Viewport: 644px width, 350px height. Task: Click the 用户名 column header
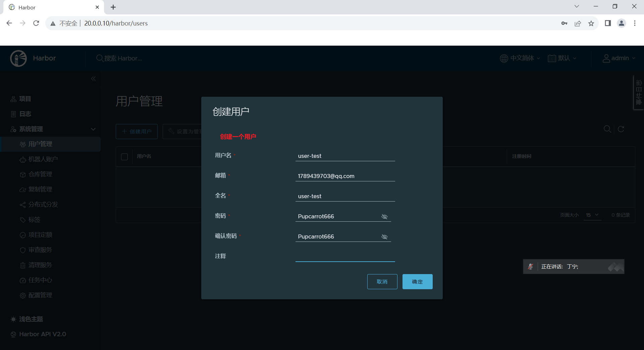[144, 156]
